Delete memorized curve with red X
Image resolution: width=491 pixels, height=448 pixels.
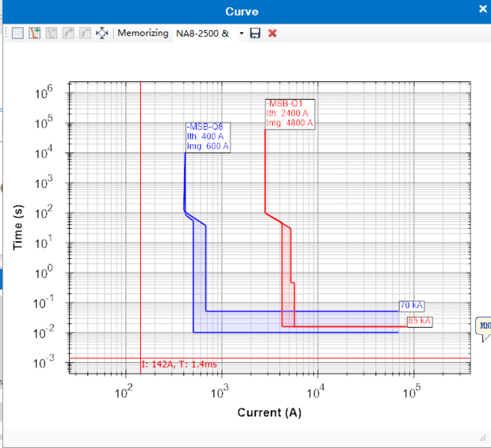[x=272, y=33]
